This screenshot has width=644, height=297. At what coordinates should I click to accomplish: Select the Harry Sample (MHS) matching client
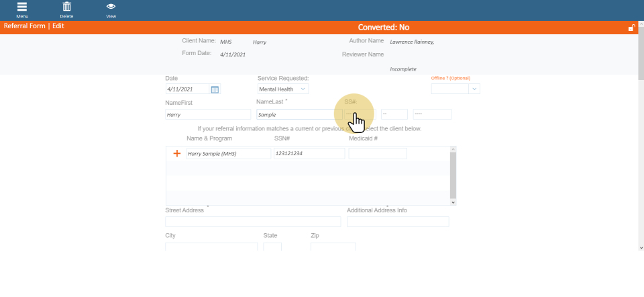[x=219, y=154]
